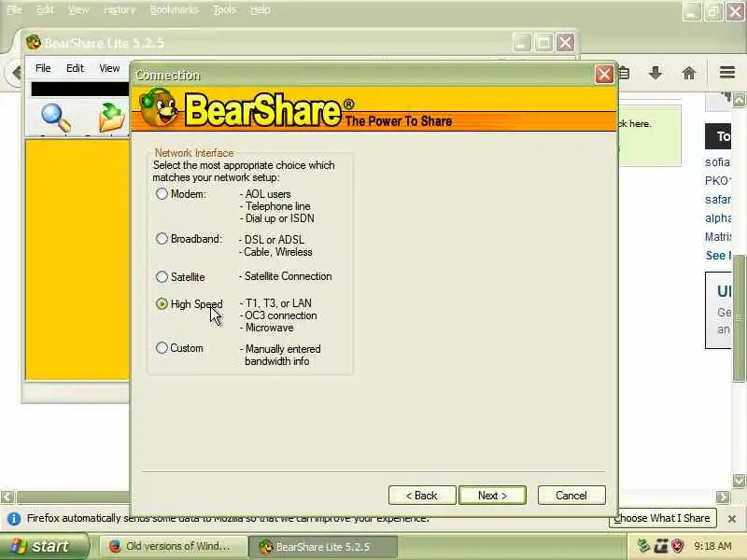Maximize the BearShare Lite window
The width and height of the screenshot is (747, 560).
point(543,43)
